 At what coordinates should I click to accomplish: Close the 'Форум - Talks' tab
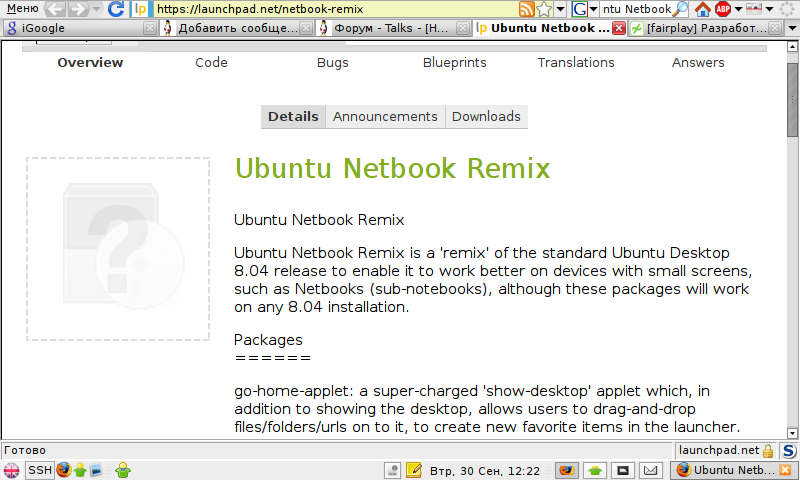(463, 28)
